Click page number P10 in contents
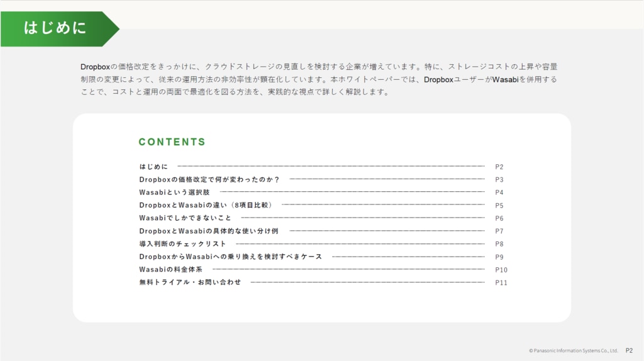 (501, 270)
